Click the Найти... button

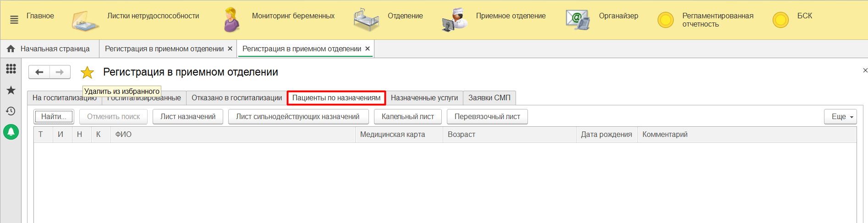(54, 117)
